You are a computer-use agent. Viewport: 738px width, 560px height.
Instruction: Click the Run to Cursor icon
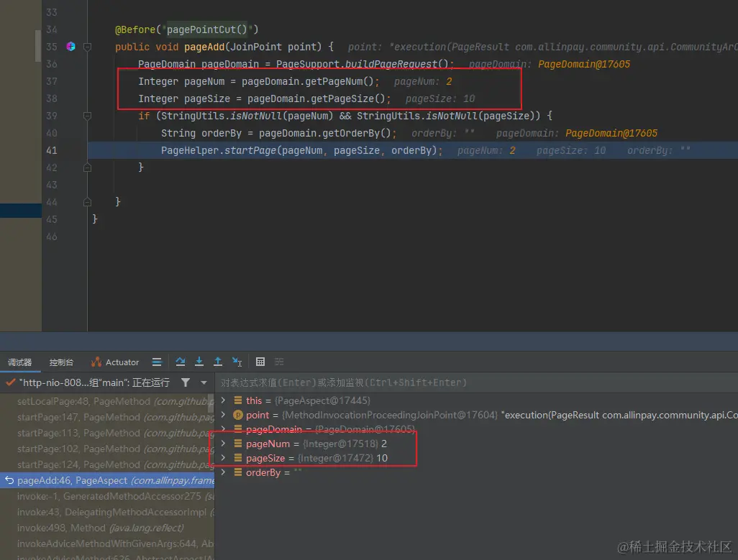pyautogui.click(x=237, y=362)
